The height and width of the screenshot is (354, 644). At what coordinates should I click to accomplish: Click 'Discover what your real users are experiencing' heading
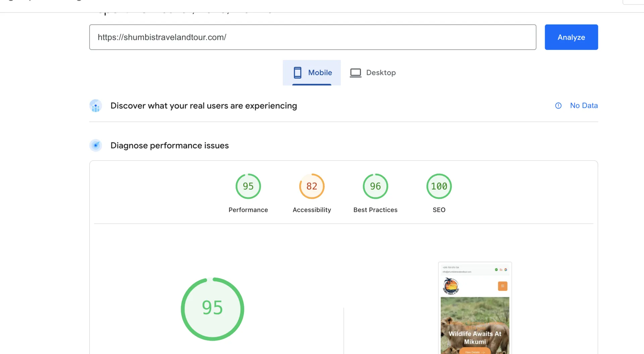tap(204, 106)
